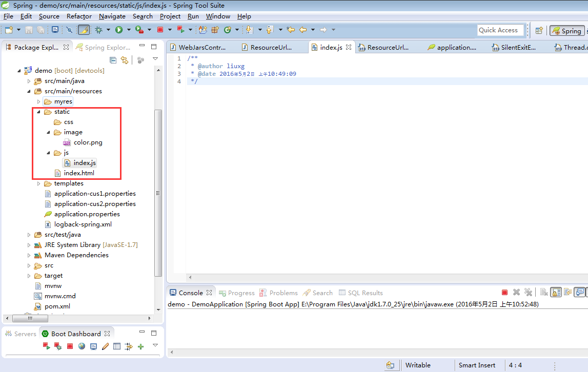Image resolution: width=588 pixels, height=372 pixels.
Task: Switch to the Spring Explorer tab
Action: point(103,47)
